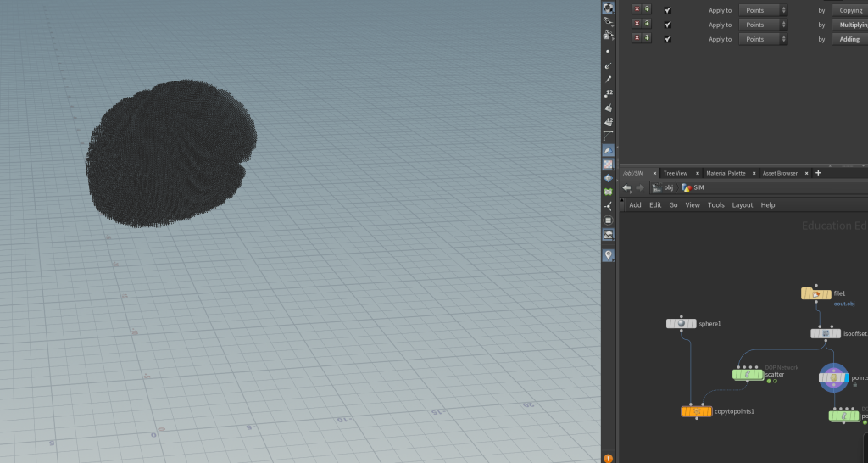Remove the Copying row with red X
Image resolution: width=868 pixels, height=463 pixels.
pyautogui.click(x=637, y=10)
